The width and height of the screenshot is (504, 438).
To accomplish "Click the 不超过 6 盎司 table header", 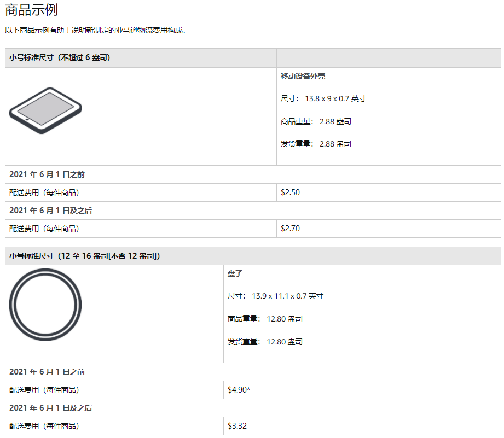I will coord(60,57).
